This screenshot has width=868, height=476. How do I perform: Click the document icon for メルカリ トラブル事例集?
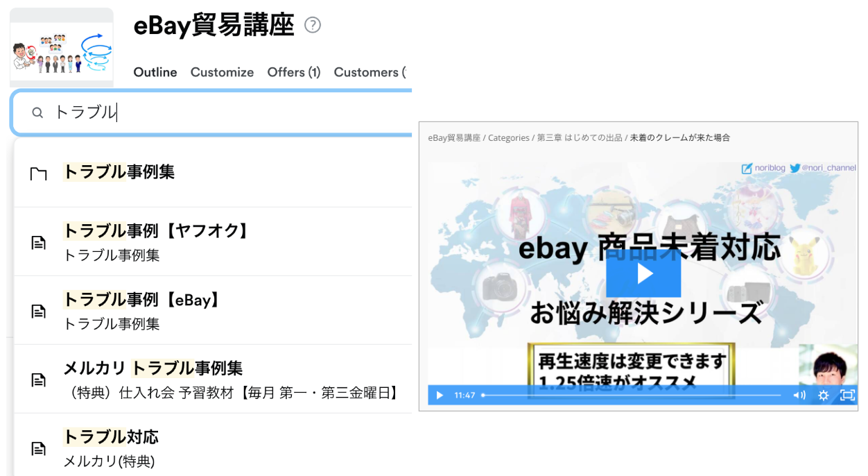(x=39, y=380)
